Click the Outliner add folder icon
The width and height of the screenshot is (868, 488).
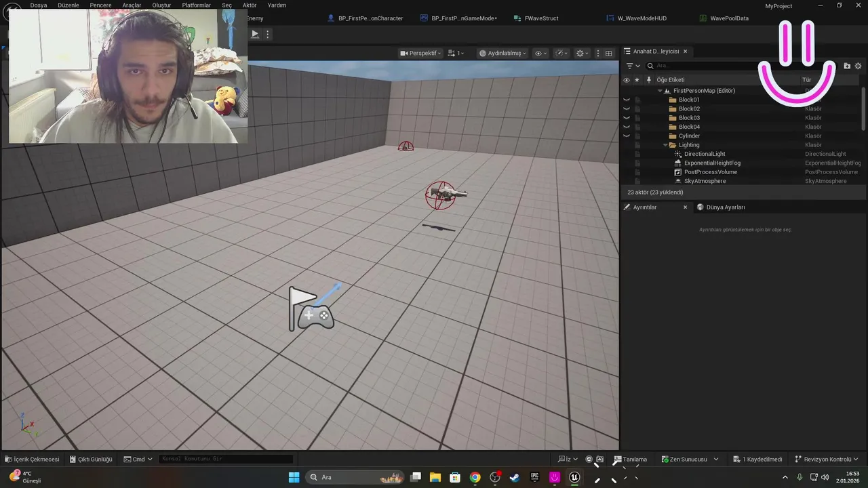(x=847, y=66)
